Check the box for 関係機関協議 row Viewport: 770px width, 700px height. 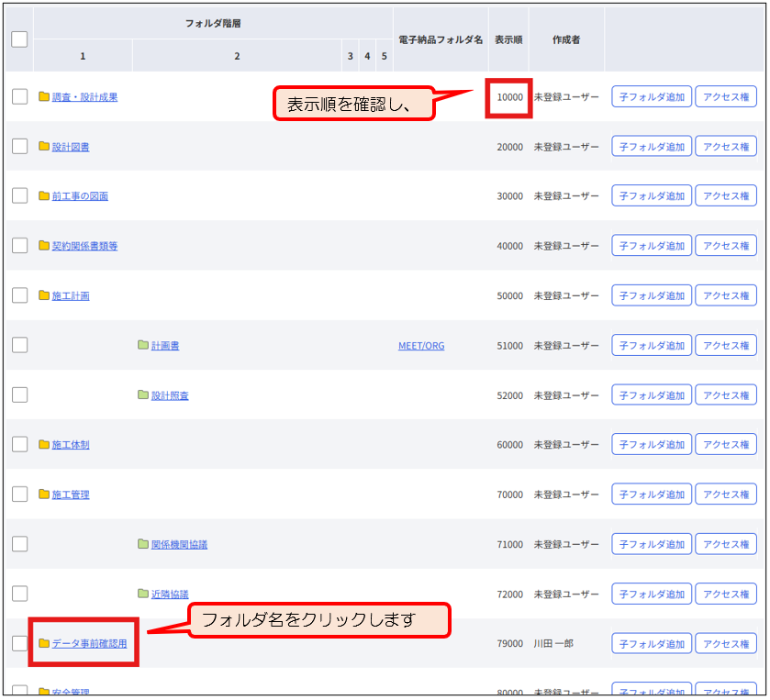pos(19,544)
